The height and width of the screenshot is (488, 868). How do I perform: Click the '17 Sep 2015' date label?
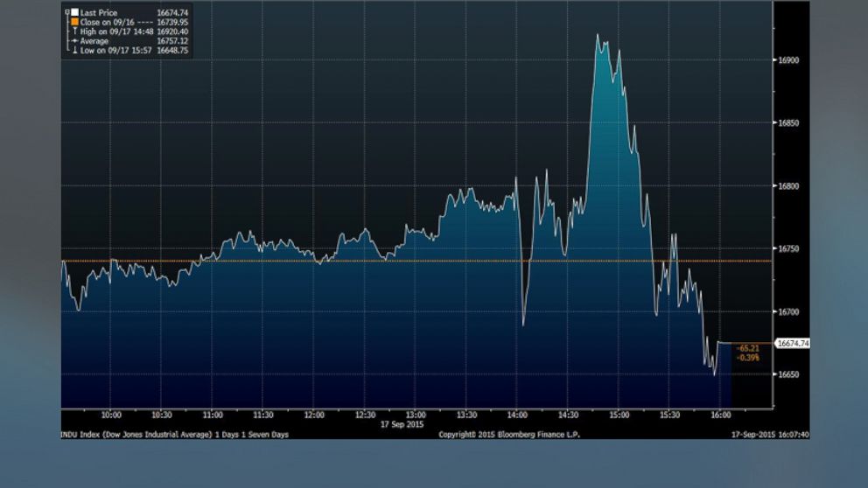(402, 424)
